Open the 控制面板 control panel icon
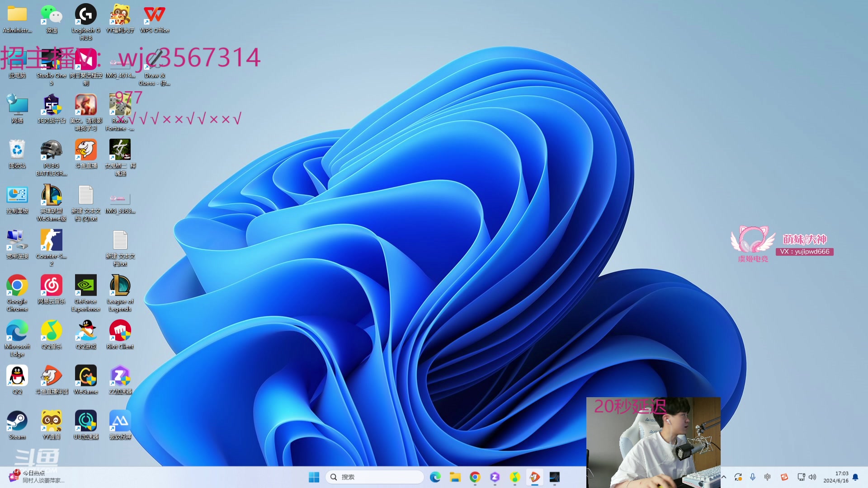Viewport: 868px width, 488px height. click(x=17, y=199)
